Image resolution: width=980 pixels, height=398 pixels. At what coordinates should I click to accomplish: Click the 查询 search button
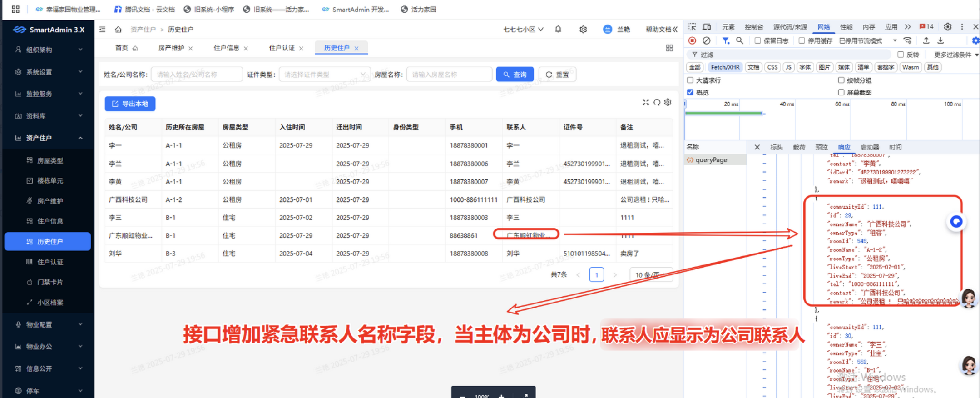(x=515, y=75)
